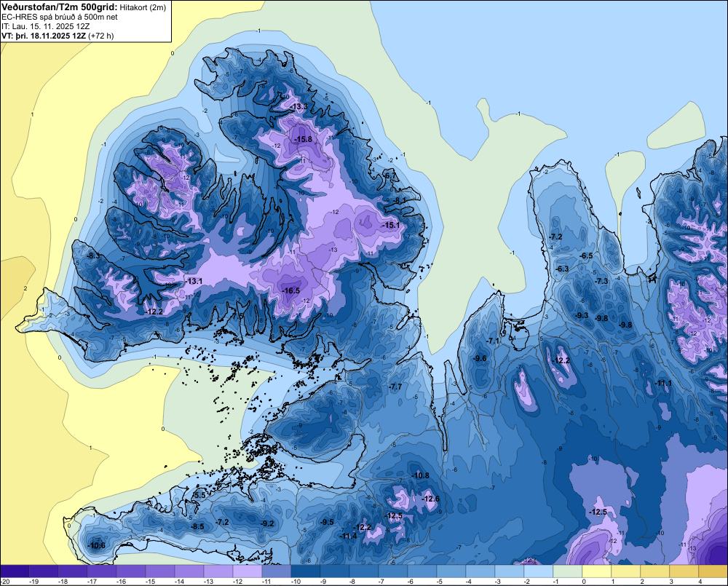Click the -7.7 temperature label

pos(395,387)
